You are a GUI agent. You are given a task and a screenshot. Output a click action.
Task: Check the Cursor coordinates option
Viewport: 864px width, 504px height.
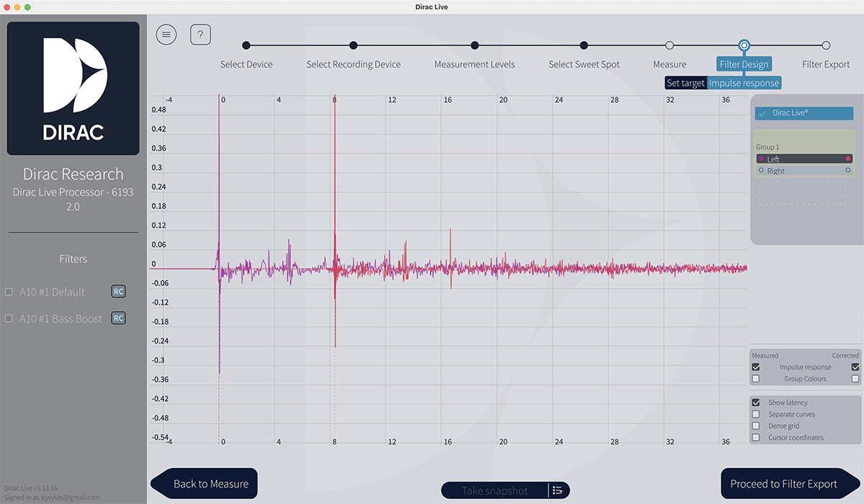click(x=755, y=437)
